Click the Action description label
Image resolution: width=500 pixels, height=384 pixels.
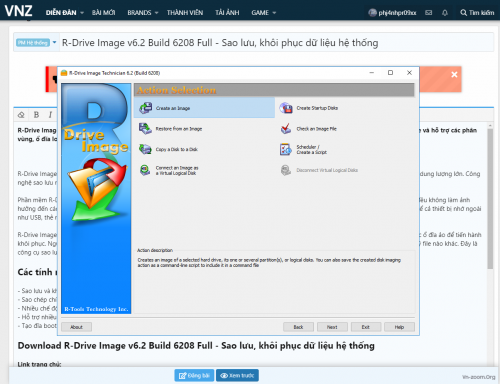(x=155, y=250)
